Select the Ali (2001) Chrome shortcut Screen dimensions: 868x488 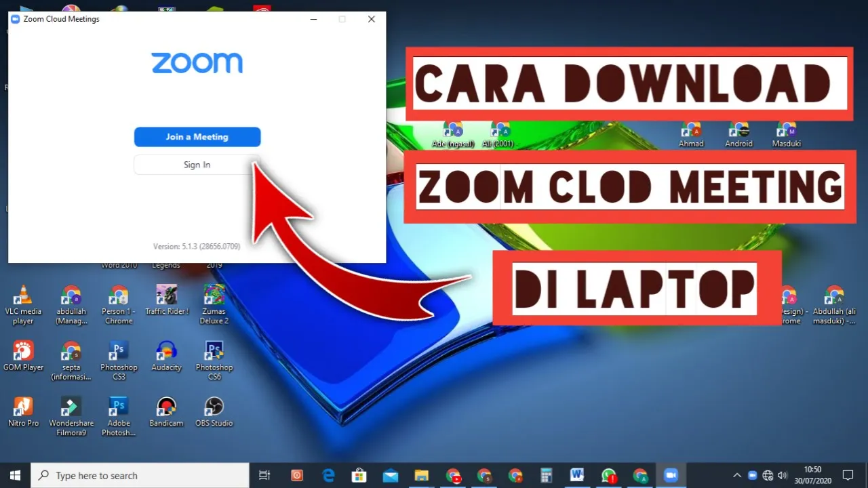click(500, 134)
